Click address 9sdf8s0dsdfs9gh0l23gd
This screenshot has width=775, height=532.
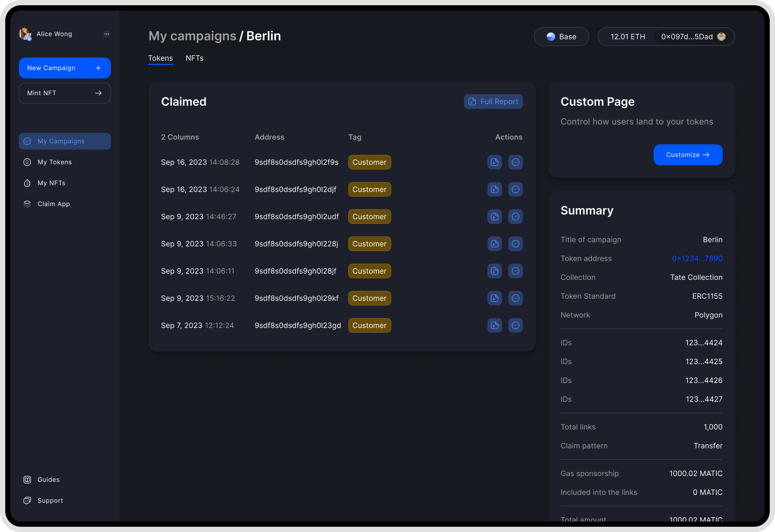298,325
